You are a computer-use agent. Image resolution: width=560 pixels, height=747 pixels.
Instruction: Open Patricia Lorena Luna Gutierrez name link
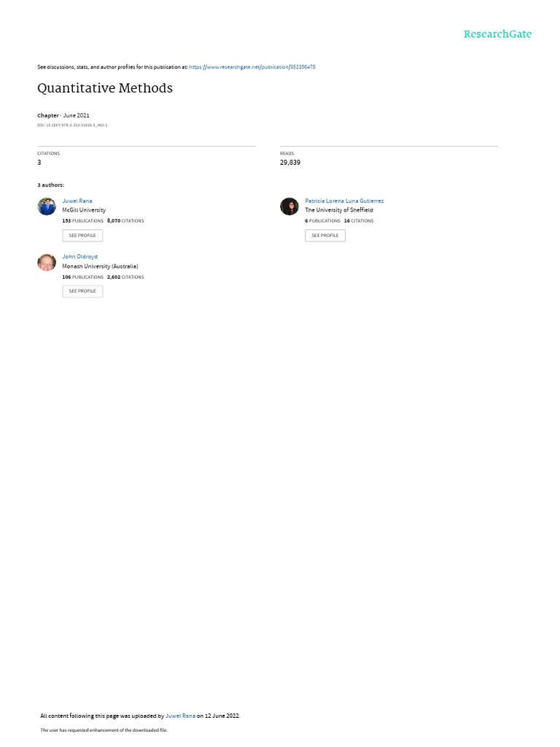344,201
